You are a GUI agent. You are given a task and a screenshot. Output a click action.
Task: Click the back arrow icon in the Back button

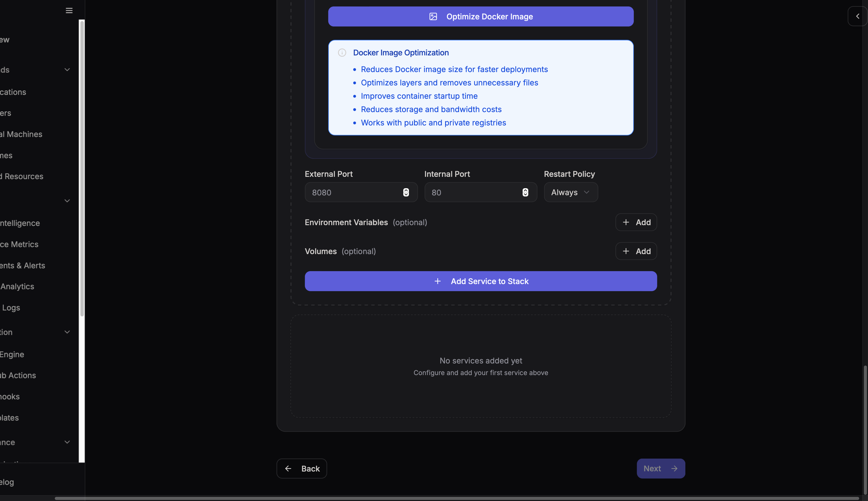288,468
